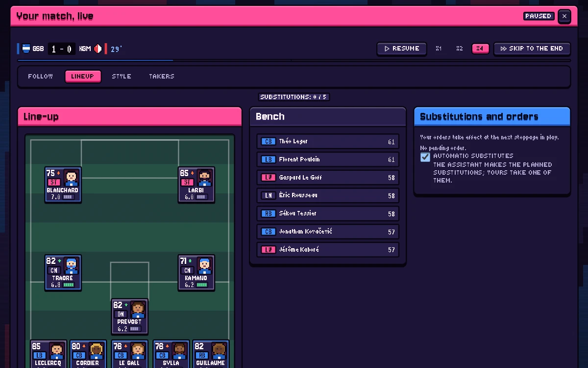Click the LB badge beside Florent Poulain
Screen dimensions: 588x368
268,159
